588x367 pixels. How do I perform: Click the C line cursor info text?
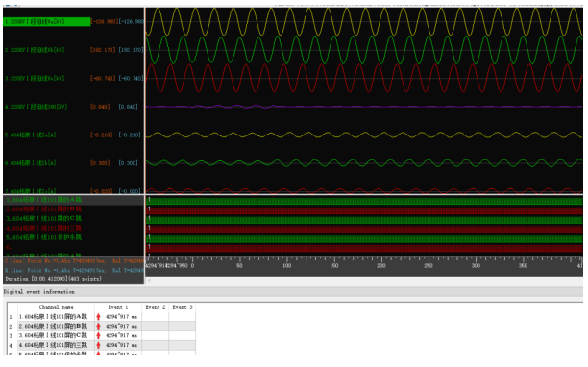pos(74,261)
